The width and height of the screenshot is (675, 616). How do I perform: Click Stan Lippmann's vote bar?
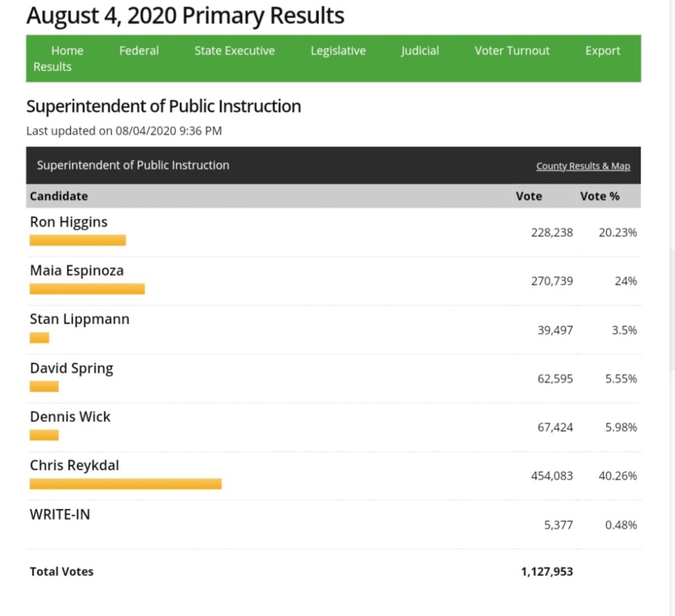click(x=40, y=338)
